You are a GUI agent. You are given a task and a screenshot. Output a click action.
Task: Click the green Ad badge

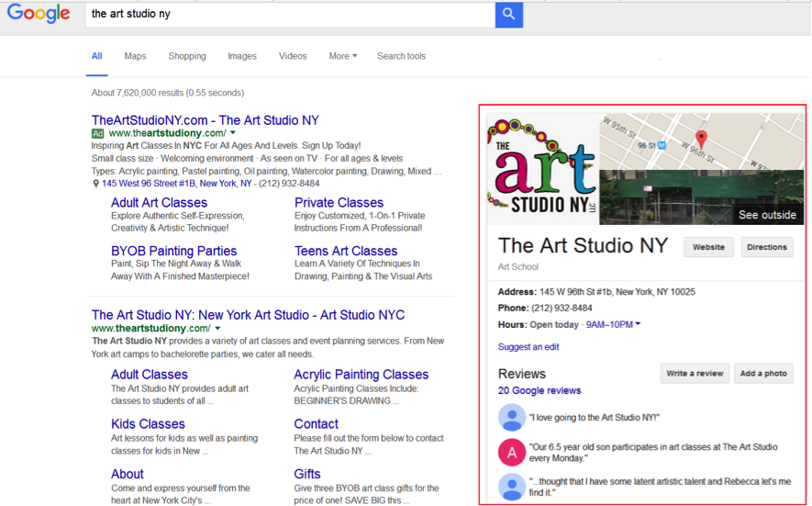[x=98, y=133]
